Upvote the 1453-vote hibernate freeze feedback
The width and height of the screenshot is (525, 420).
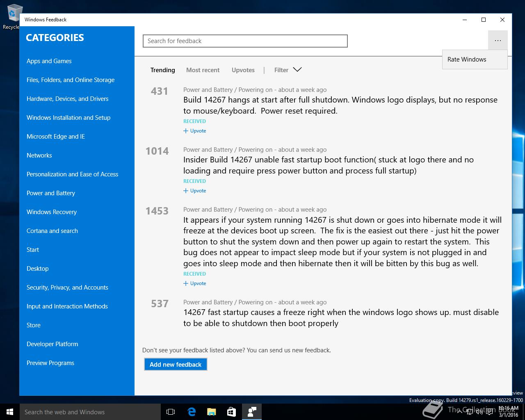click(195, 283)
